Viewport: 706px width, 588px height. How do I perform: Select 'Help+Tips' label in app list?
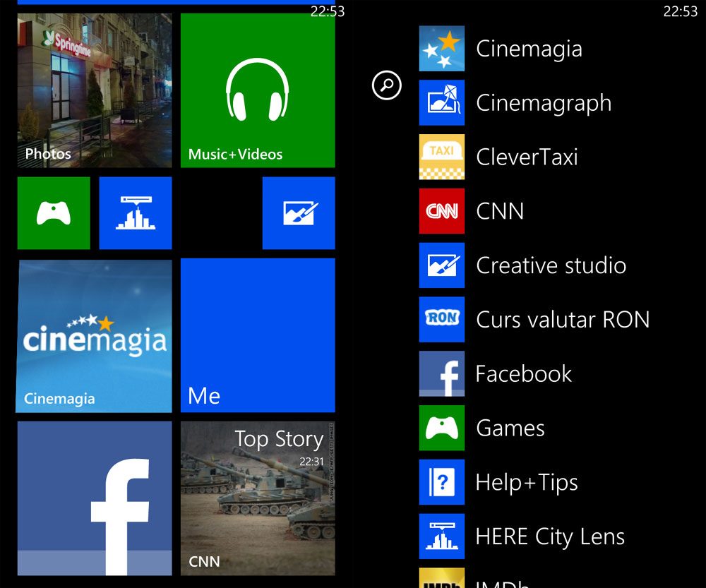[527, 483]
